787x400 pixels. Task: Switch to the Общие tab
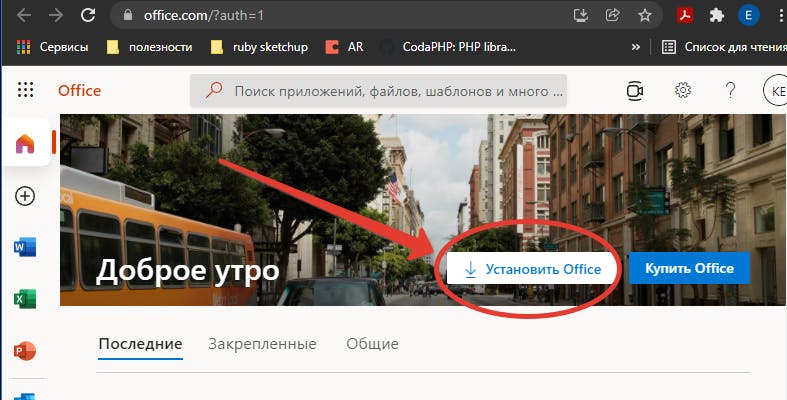coord(372,344)
